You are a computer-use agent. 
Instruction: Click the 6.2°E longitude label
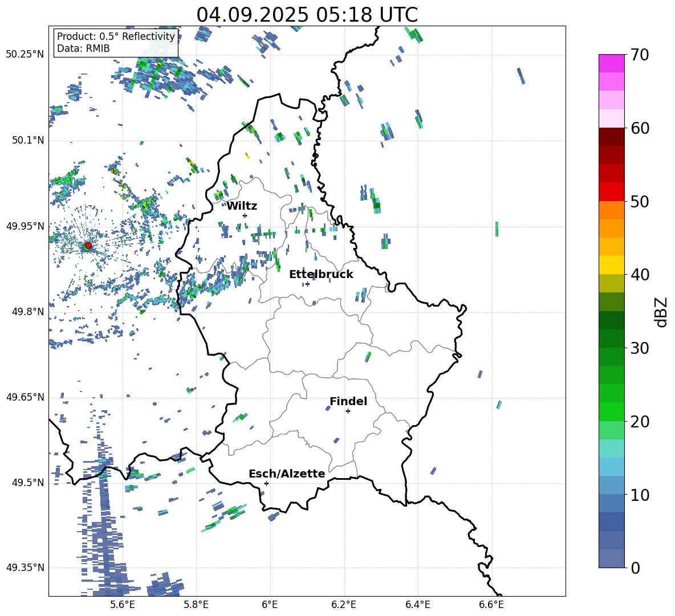tap(344, 605)
